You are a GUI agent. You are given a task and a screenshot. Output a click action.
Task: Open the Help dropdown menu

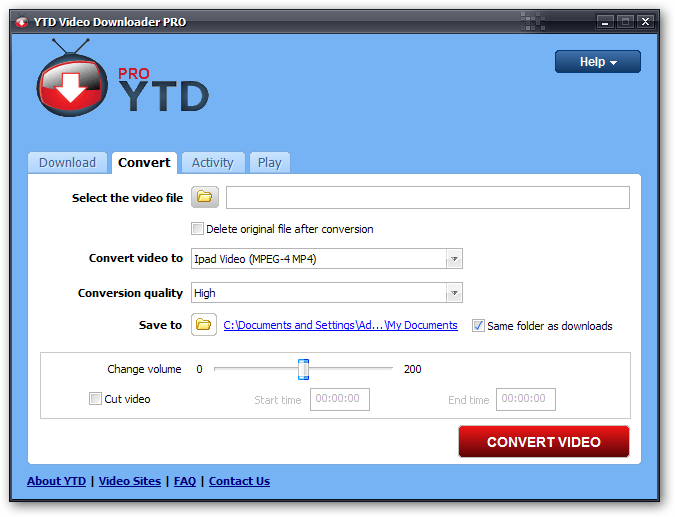tap(598, 62)
